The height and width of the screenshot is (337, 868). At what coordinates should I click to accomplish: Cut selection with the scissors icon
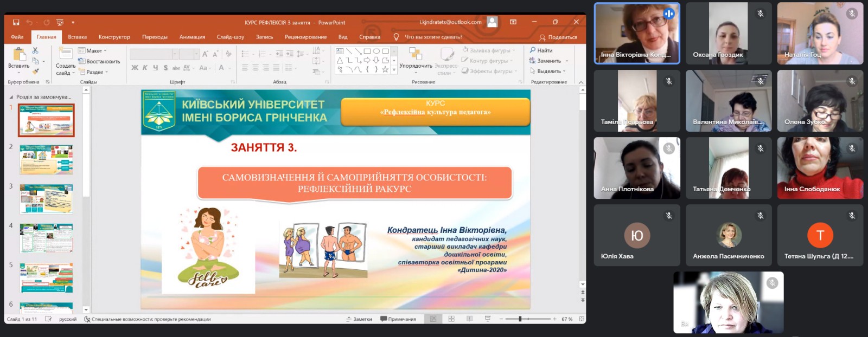(x=35, y=50)
